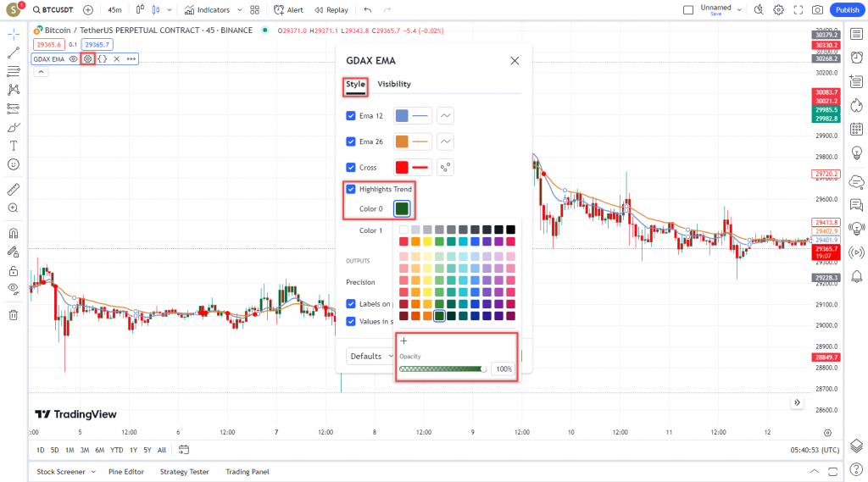
Task: Toggle stay in drawing mode
Action: [14, 252]
